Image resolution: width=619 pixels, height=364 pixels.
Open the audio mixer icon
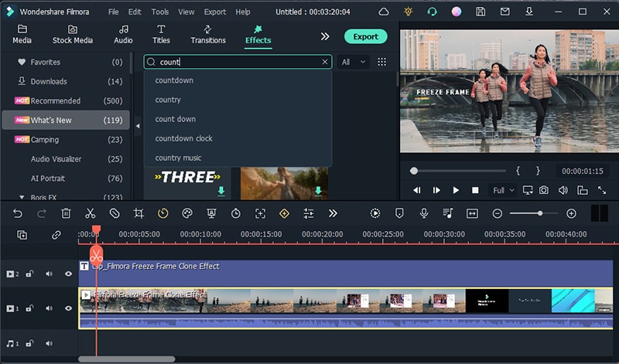point(448,213)
